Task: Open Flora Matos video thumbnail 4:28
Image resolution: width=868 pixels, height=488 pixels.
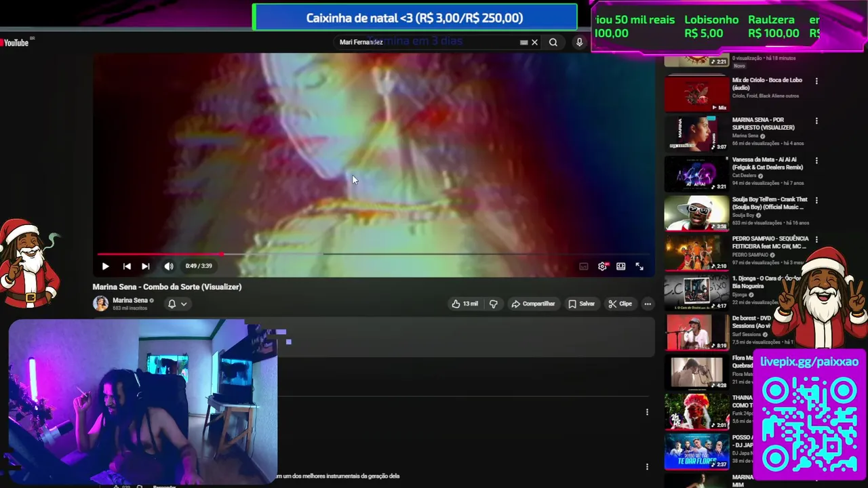Action: [x=696, y=372]
